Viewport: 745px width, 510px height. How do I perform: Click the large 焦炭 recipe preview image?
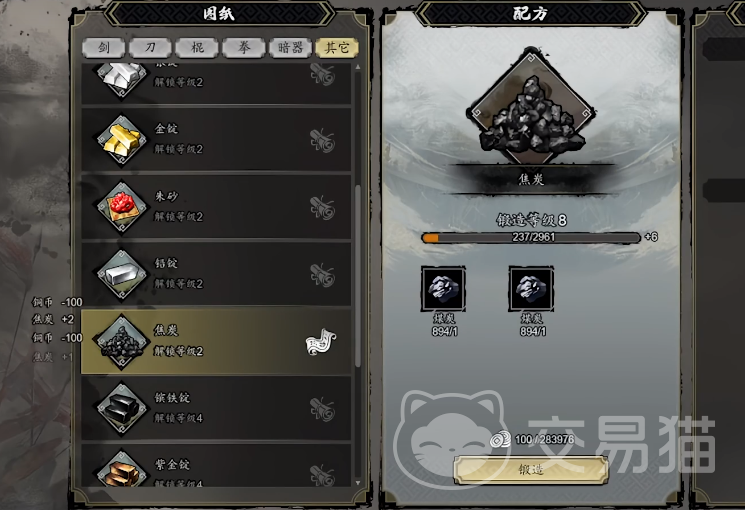pyautogui.click(x=531, y=108)
